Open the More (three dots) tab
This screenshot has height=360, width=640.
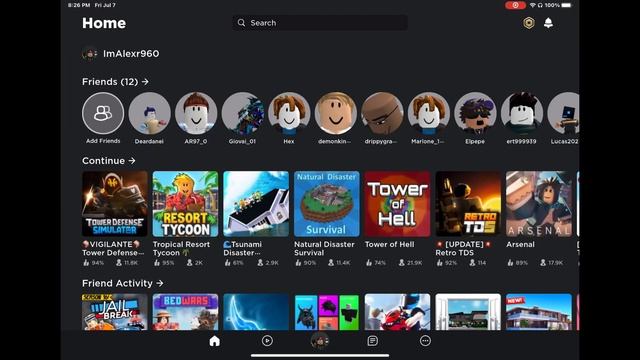tap(425, 341)
